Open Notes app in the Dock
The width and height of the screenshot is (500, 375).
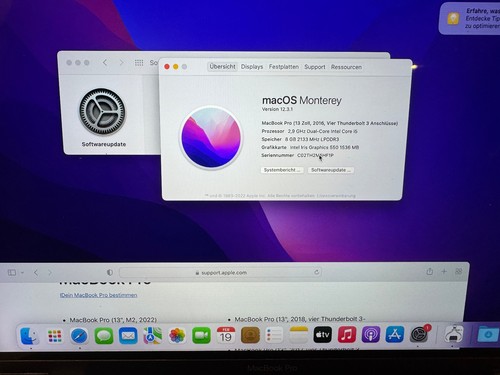click(x=299, y=335)
